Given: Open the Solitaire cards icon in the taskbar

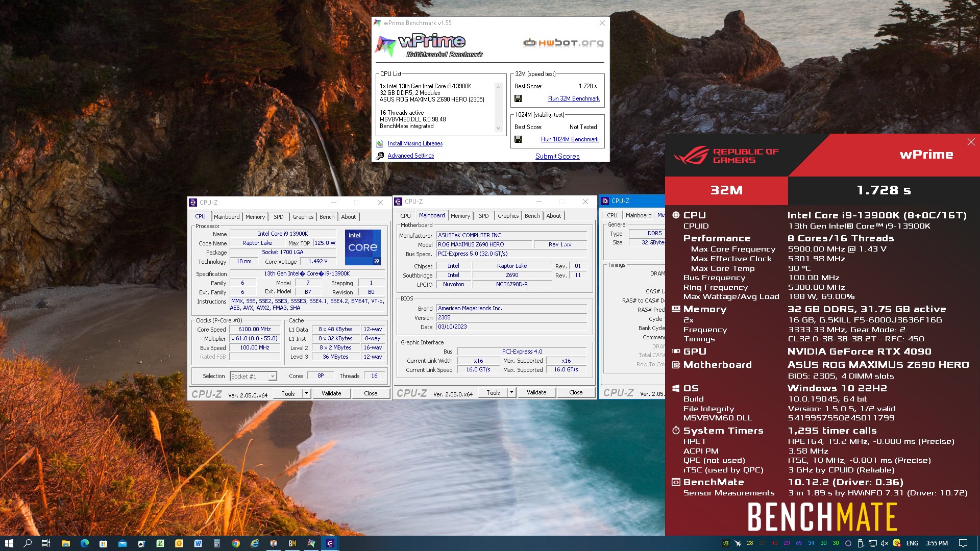Looking at the screenshot, I should (x=141, y=543).
